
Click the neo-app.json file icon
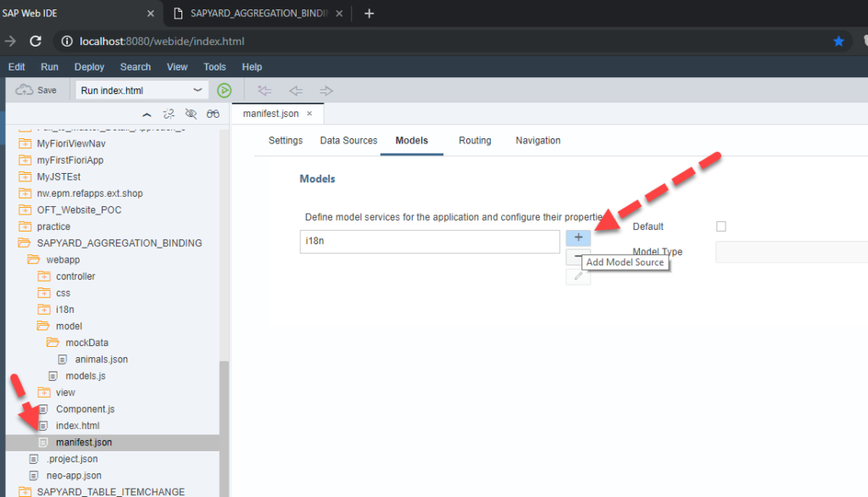34,476
